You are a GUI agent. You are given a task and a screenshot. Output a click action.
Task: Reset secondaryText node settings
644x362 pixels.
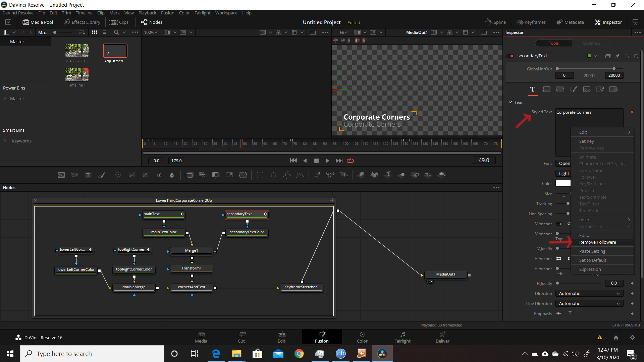pyautogui.click(x=636, y=56)
